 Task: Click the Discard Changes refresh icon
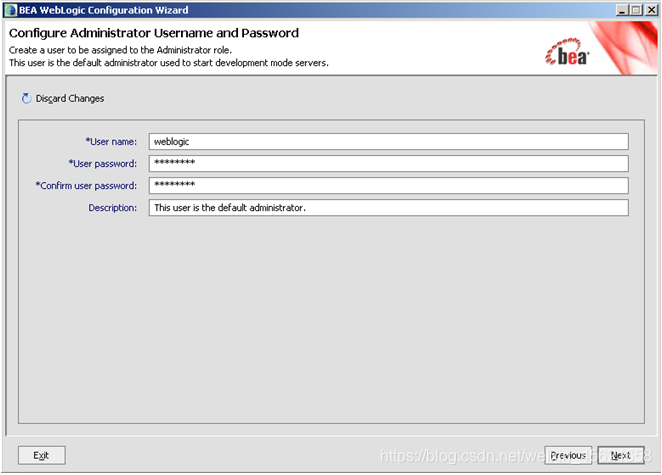(x=26, y=98)
